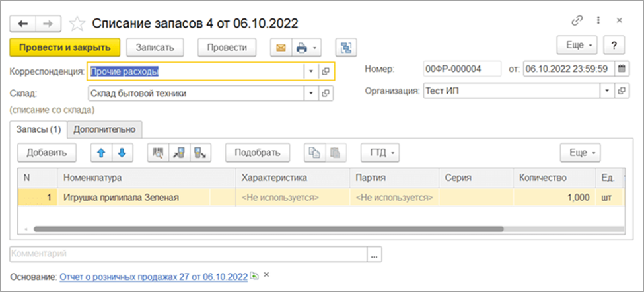Click the Партия column header
The image size is (644, 292).
(x=394, y=178)
